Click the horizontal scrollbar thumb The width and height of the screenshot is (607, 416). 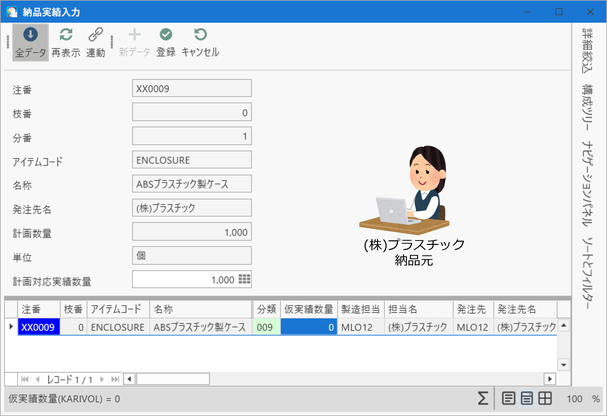click(173, 379)
